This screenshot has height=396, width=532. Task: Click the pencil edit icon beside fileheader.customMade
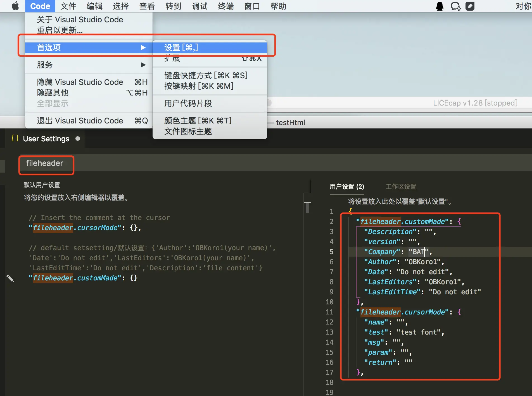(x=10, y=278)
